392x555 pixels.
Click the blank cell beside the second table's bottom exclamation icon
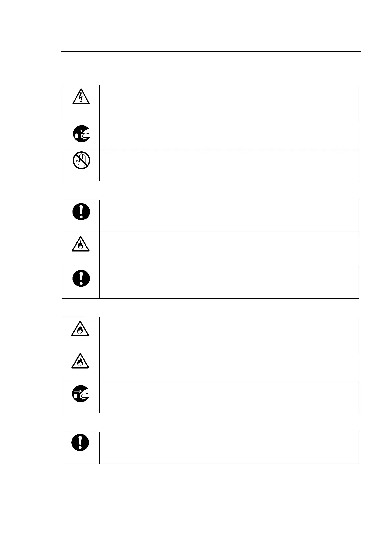pyautogui.click(x=229, y=281)
